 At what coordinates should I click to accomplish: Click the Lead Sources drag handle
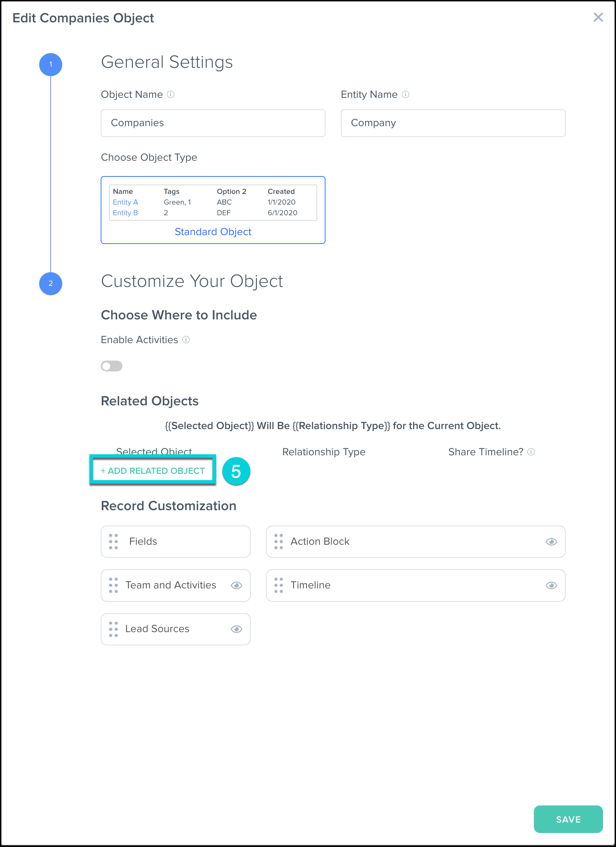(x=114, y=629)
